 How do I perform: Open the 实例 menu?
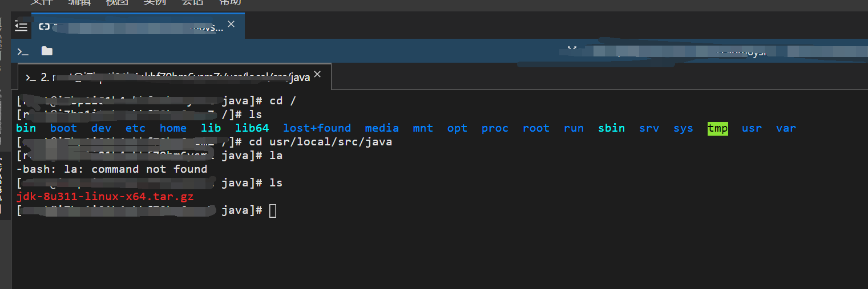pos(155,2)
